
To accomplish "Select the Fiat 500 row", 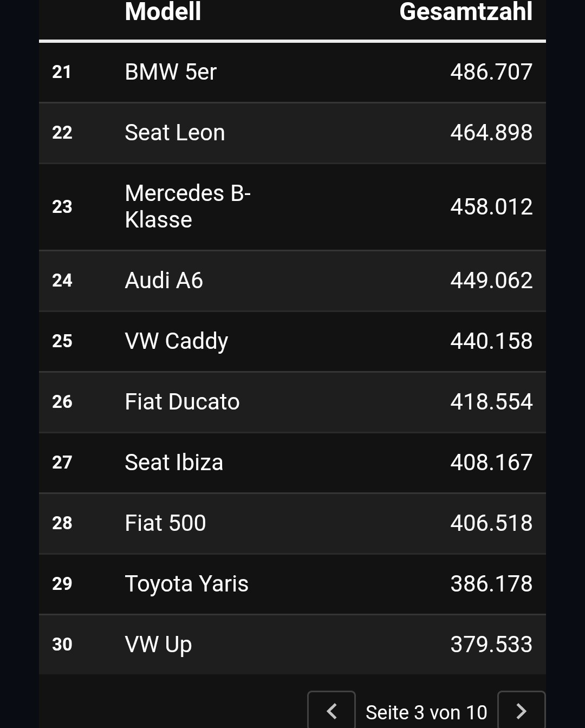I will click(x=292, y=523).
